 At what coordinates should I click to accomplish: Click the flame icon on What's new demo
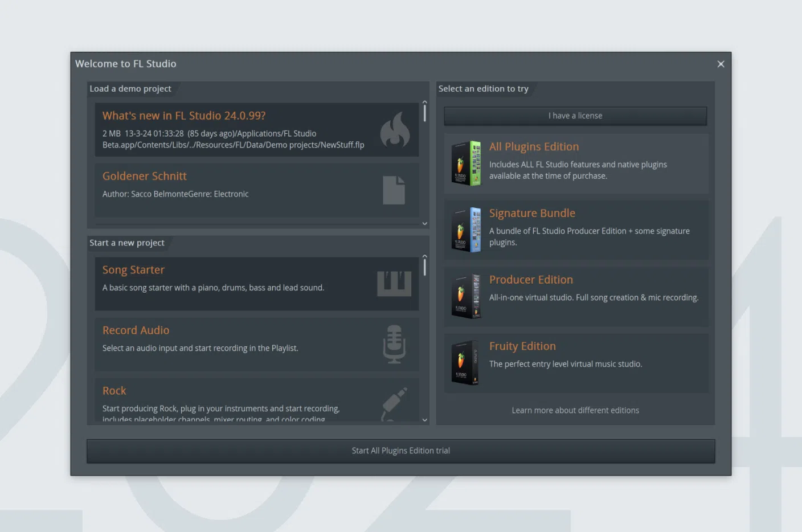pyautogui.click(x=395, y=129)
